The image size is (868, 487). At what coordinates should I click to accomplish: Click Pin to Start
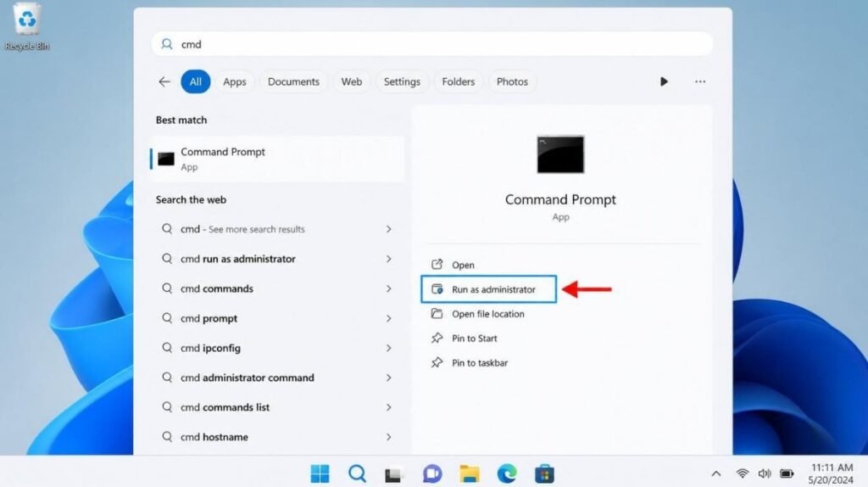(464, 339)
